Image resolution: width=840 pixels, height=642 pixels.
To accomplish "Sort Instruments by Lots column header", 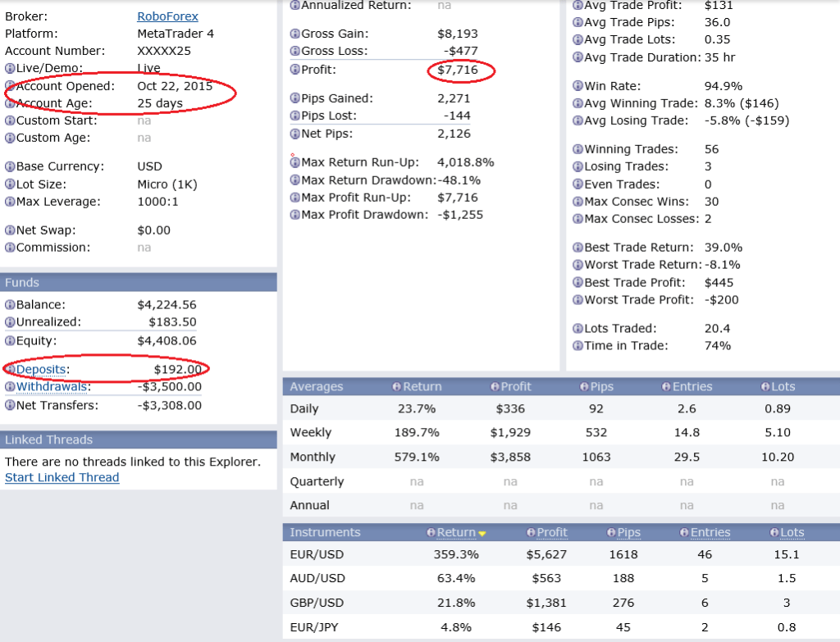I will (x=792, y=533).
